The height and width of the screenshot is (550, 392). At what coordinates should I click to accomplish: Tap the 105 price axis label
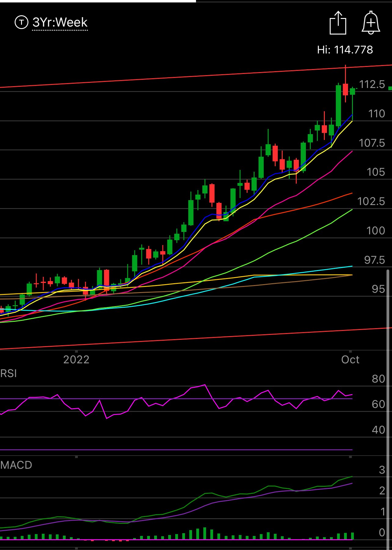click(x=376, y=172)
